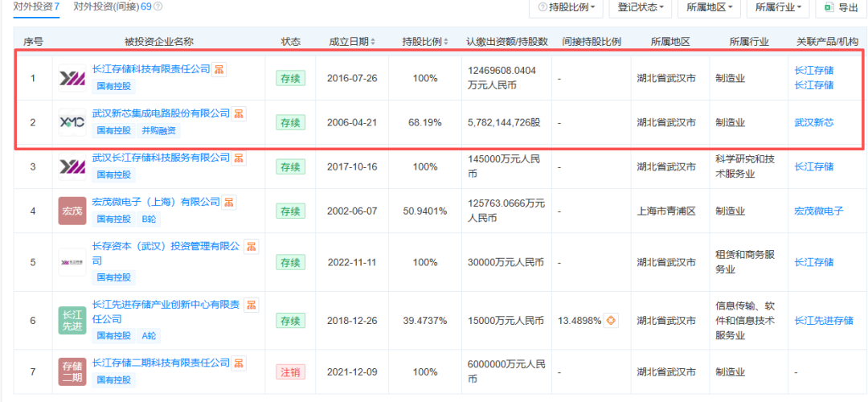Open the indirect holding detail icon beside 13.4898%

611,321
